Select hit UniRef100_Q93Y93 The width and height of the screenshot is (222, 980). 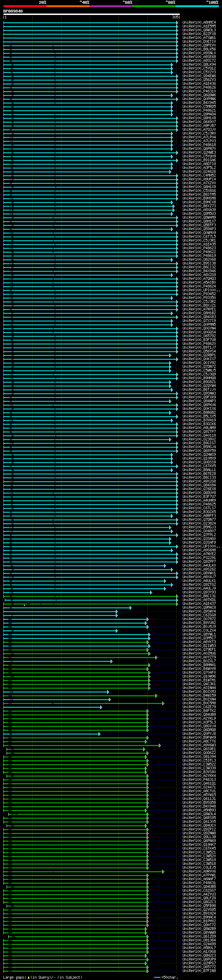pyautogui.click(x=199, y=592)
